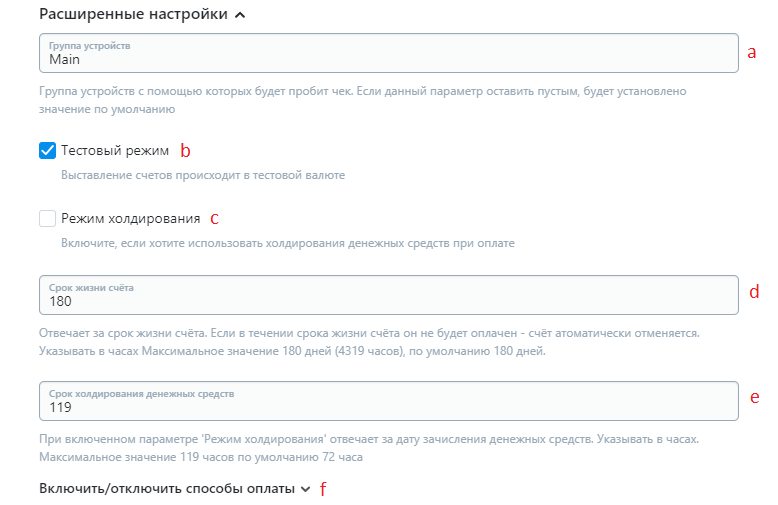Click the Режим холдирования label text
Screen dimensions: 778x505
(x=131, y=218)
